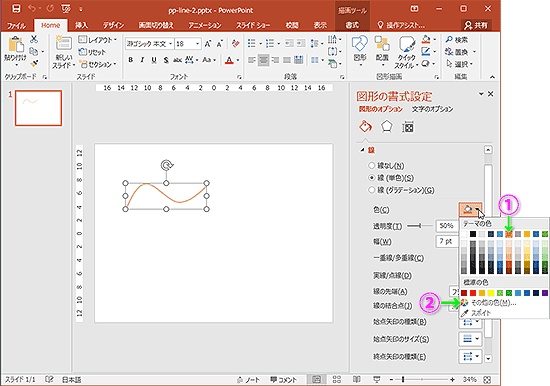Click the 共有 share button
The height and width of the screenshot is (386, 550).
pyautogui.click(x=476, y=25)
